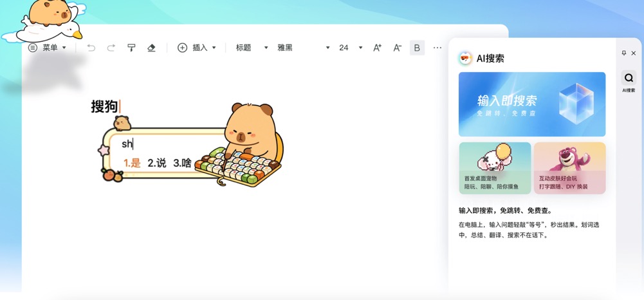Open the 标题 style dropdown
Viewport: 644px width, 300px height.
tap(252, 48)
